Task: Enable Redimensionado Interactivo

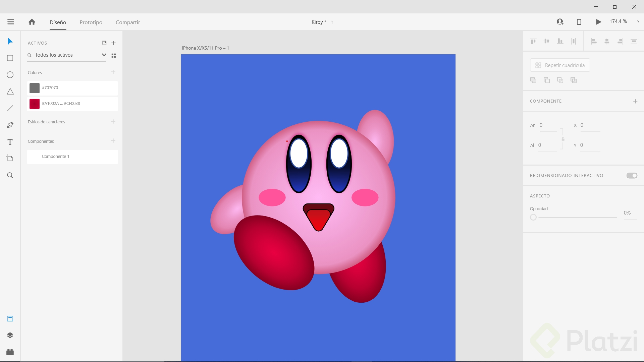Action: coord(632,175)
